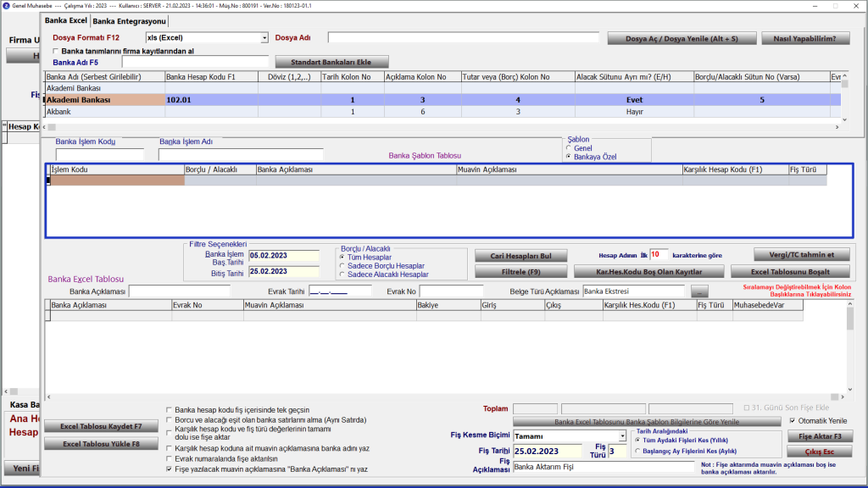
Task: Click the Belge Türü Açıklaması field
Action: pos(633,291)
